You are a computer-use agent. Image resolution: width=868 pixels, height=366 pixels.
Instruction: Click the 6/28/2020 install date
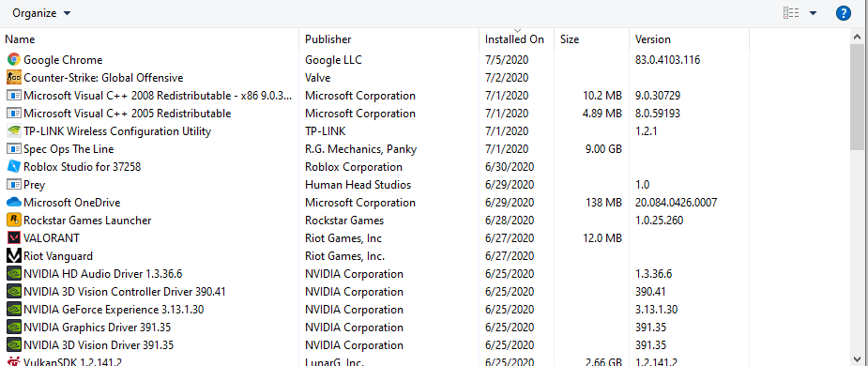510,221
